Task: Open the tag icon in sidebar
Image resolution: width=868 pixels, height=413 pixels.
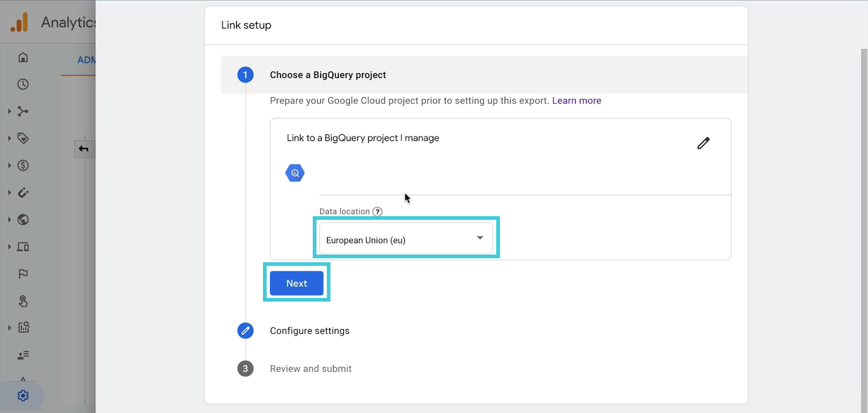Action: pos(23,138)
